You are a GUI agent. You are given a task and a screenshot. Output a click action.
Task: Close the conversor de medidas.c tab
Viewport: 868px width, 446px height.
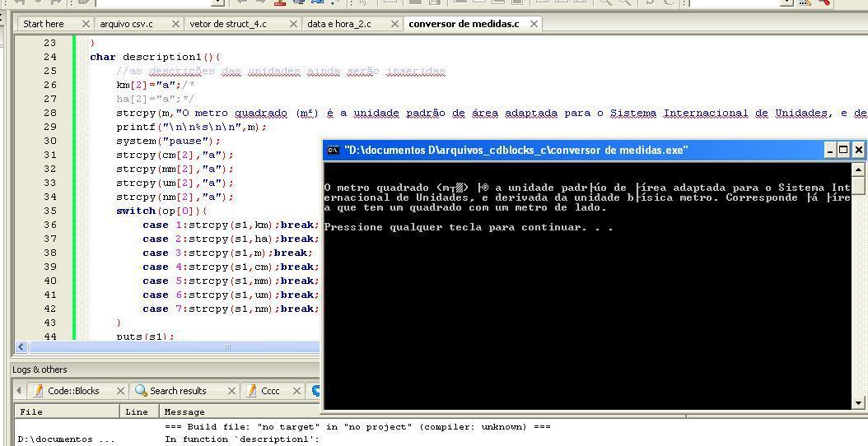[534, 24]
